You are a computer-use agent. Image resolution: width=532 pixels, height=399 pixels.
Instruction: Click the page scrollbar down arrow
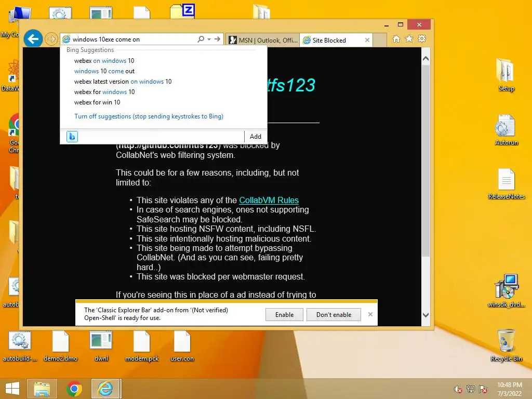426,315
